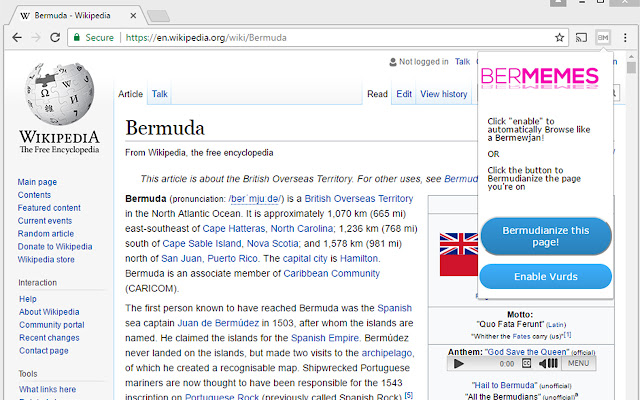Click the Enable Vurds button
Screen dimensions: 640x400
pyautogui.click(x=546, y=276)
